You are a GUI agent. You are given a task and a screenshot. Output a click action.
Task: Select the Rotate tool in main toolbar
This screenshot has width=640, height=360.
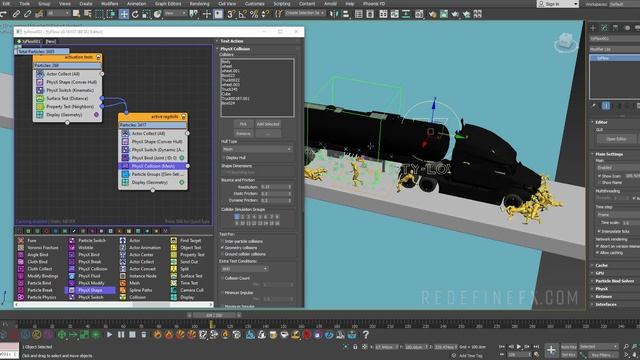point(135,14)
